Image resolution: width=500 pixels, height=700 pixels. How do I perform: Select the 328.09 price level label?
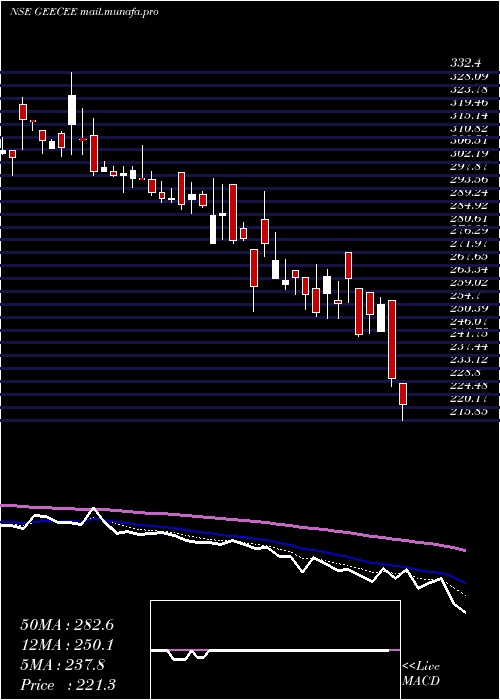(468, 76)
